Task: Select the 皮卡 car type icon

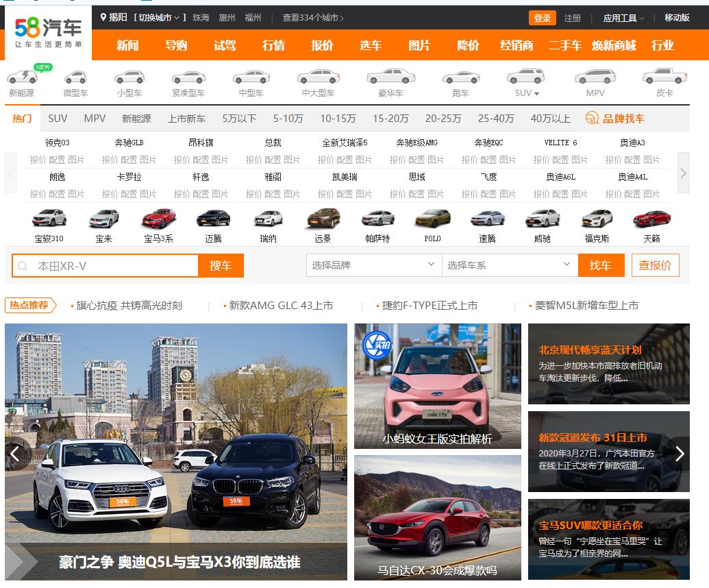Action: click(x=664, y=77)
